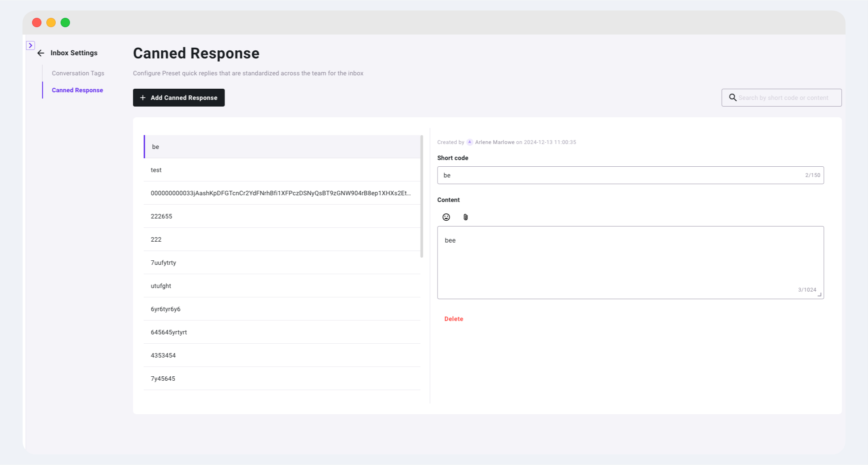This screenshot has height=465, width=868.
Task: Click the Content textarea resize handle
Action: 819,295
